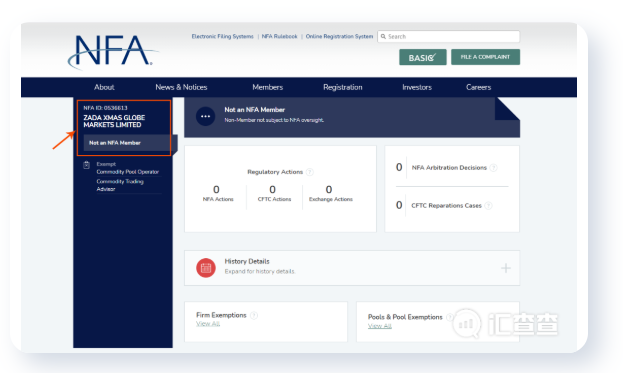Screen dimensions: 623x373
Task: Open View All under Pools & Pool Exemptions
Action: 380,326
